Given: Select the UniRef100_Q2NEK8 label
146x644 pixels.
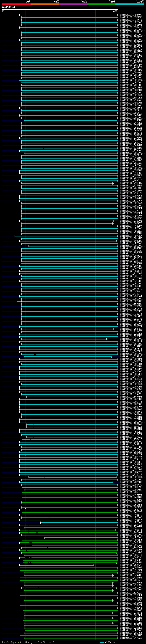Looking at the screenshot, I should (131, 628).
